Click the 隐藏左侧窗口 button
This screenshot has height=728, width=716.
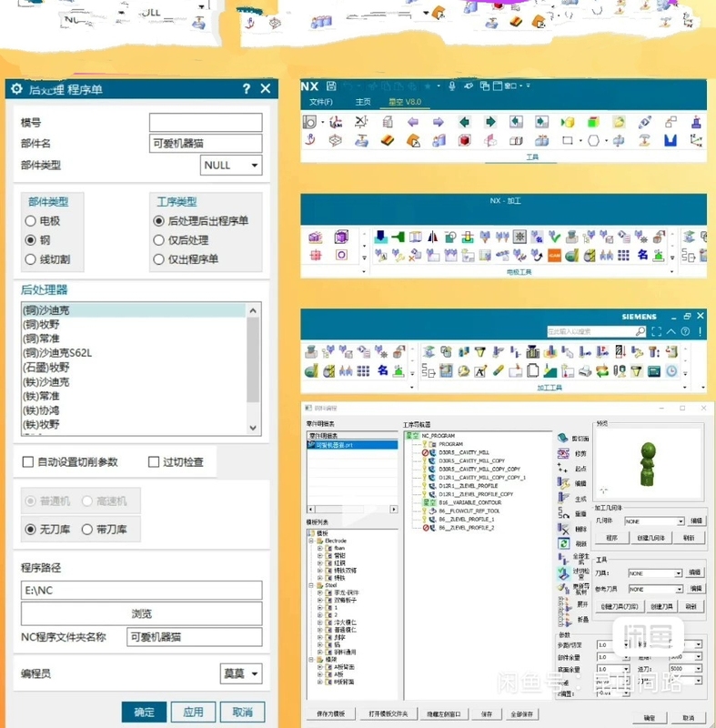443,713
